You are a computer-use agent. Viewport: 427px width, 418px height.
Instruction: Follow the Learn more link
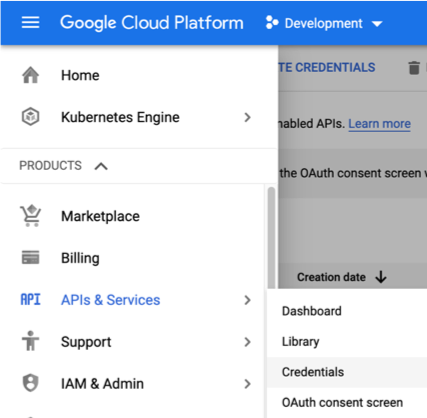(379, 124)
